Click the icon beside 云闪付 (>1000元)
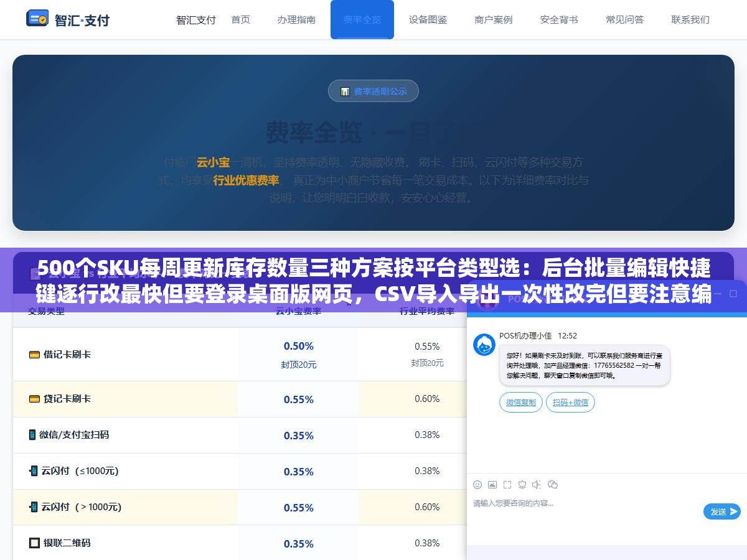The width and height of the screenshot is (747, 560). point(34,507)
